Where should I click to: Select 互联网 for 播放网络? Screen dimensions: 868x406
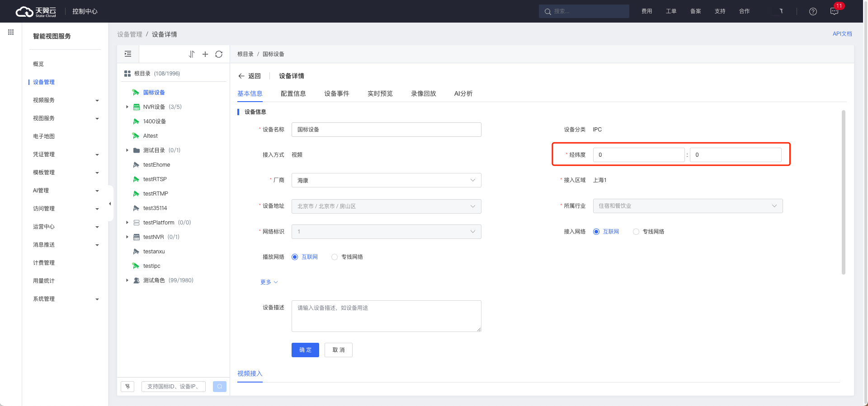click(x=305, y=257)
